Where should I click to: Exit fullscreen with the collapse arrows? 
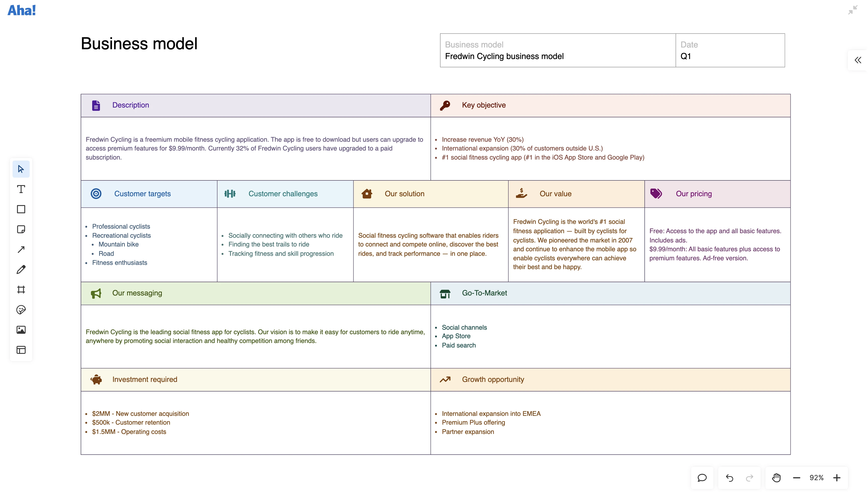click(x=852, y=10)
